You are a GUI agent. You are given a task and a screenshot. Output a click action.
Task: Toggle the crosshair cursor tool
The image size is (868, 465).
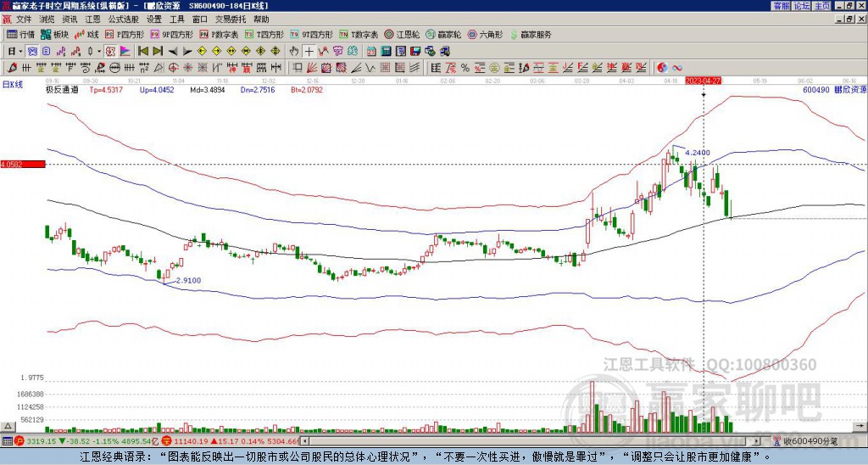click(x=309, y=51)
